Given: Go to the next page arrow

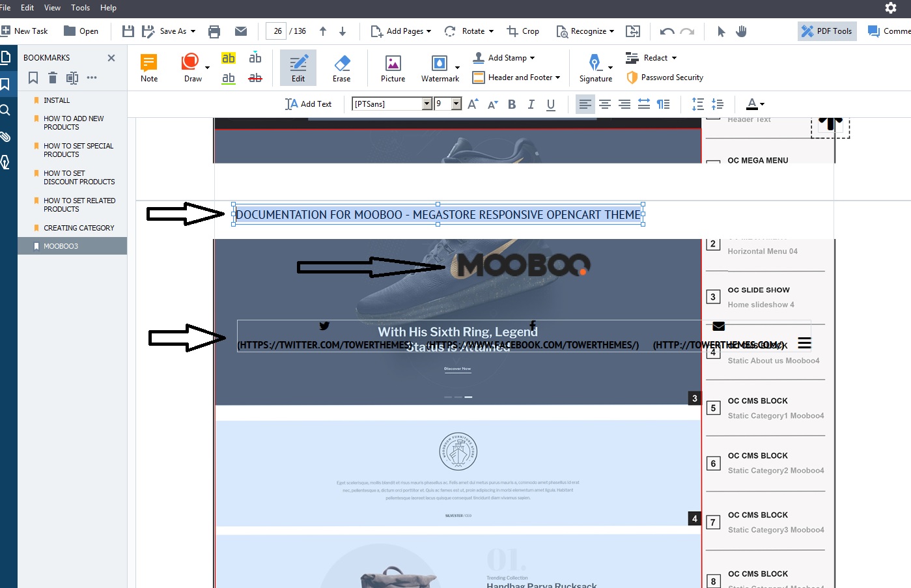Looking at the screenshot, I should point(343,31).
